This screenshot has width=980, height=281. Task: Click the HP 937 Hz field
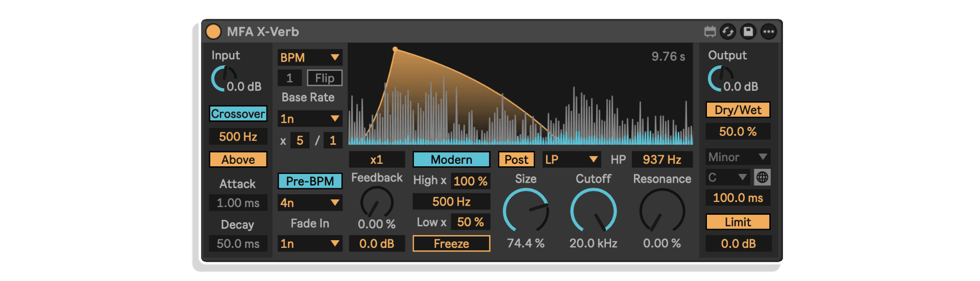coord(662,160)
